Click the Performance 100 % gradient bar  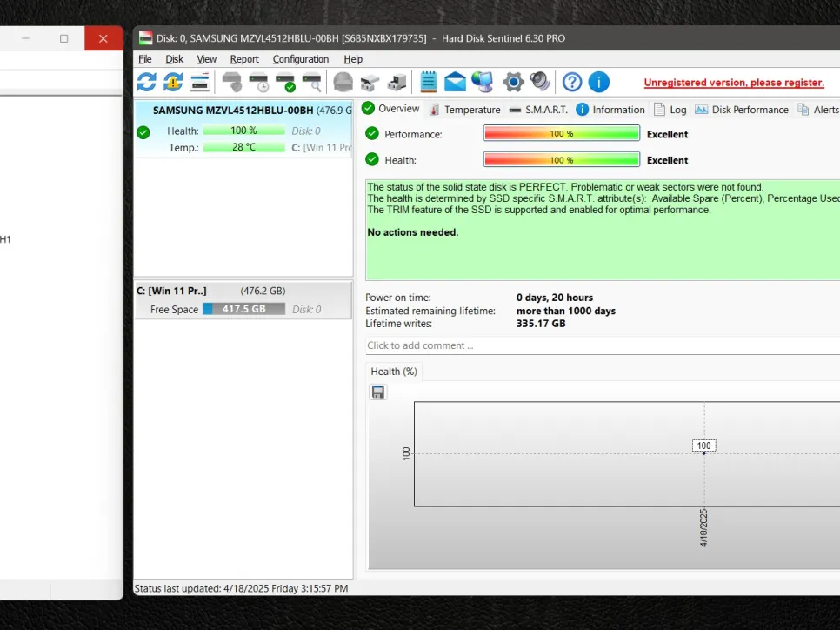[x=562, y=133]
